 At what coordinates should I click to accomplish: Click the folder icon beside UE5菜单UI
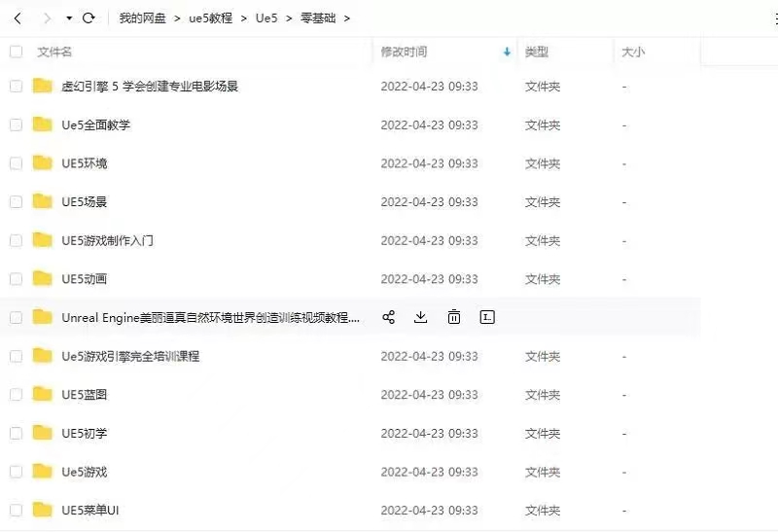(x=42, y=510)
